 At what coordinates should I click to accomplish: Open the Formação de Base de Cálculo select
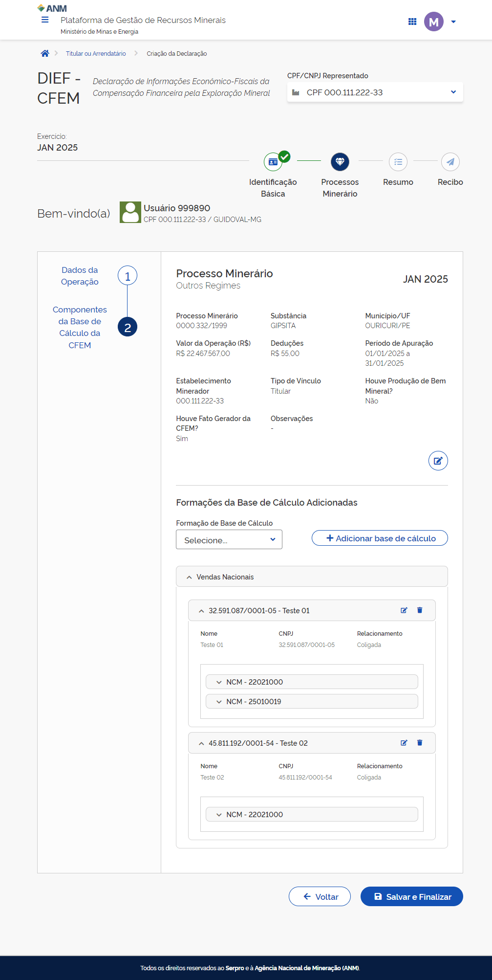coord(229,540)
